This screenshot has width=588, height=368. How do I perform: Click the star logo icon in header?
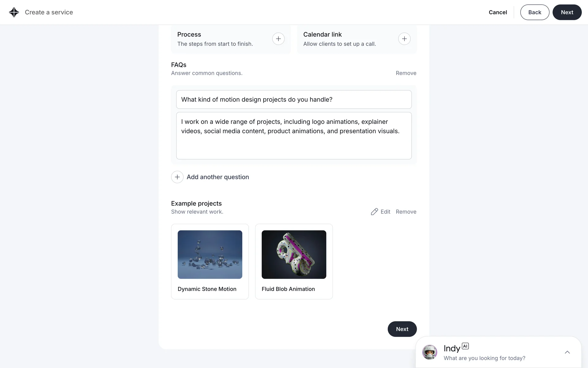[x=14, y=12]
